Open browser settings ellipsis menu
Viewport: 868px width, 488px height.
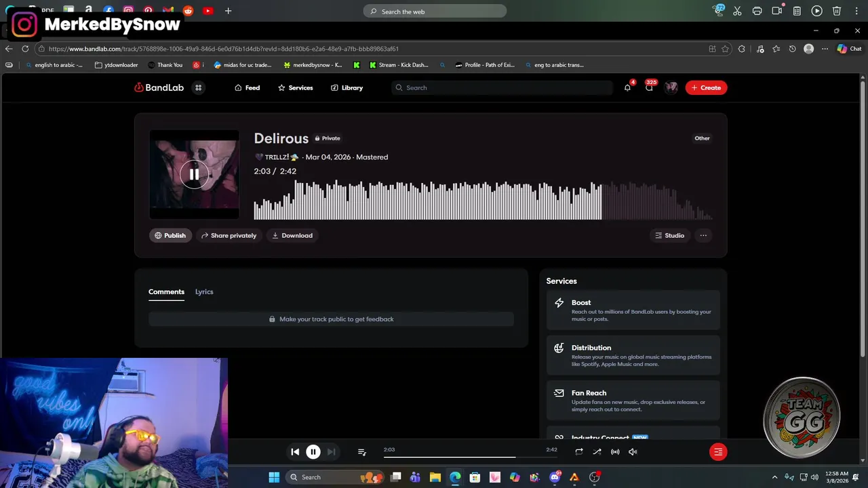point(825,49)
